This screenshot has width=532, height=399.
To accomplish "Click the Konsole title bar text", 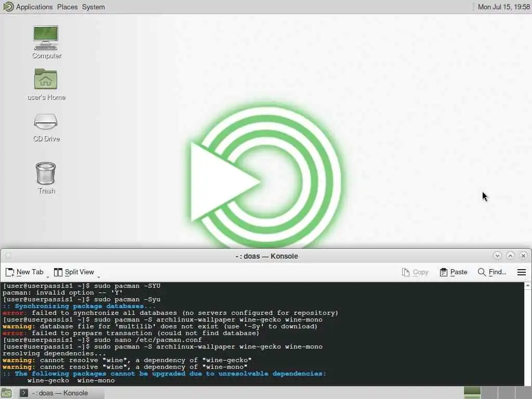I will [267, 256].
